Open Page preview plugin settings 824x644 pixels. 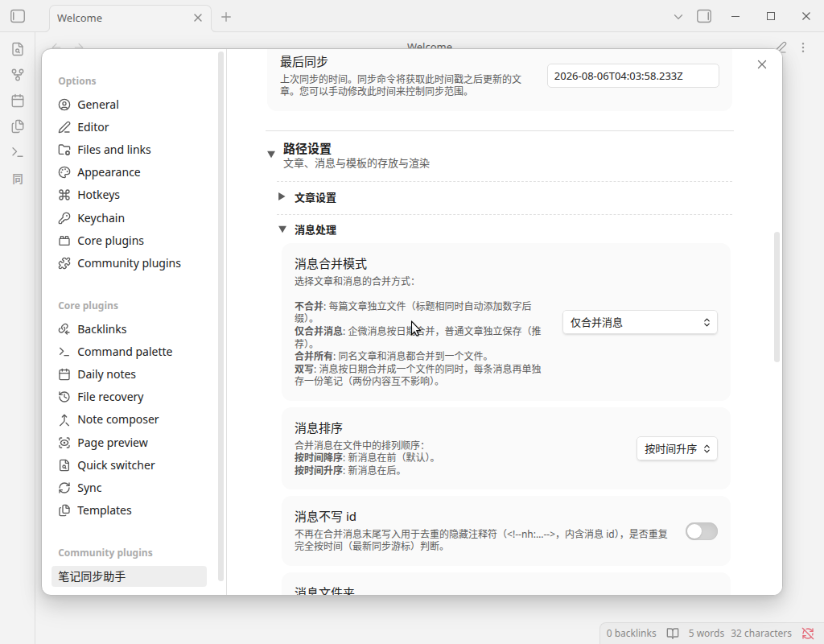pos(130,443)
